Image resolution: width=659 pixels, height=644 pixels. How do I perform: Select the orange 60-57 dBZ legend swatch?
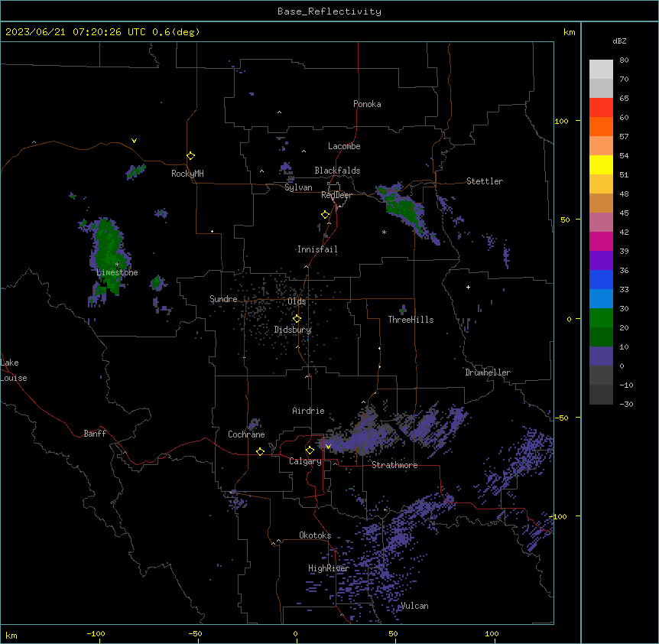601,126
